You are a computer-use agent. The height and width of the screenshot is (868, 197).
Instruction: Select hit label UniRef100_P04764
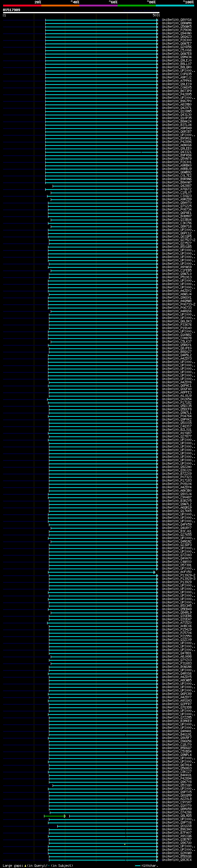pos(176,416)
